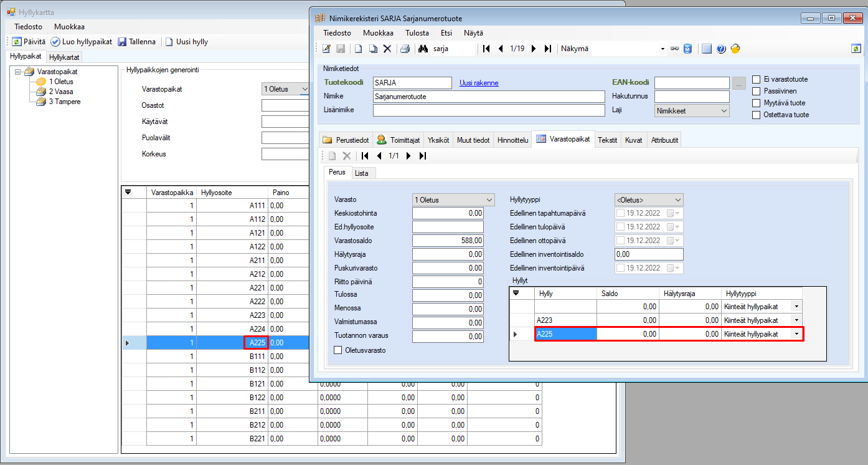Select 2 Vaasa in the tree
The height and width of the screenshot is (465, 868).
click(x=60, y=92)
